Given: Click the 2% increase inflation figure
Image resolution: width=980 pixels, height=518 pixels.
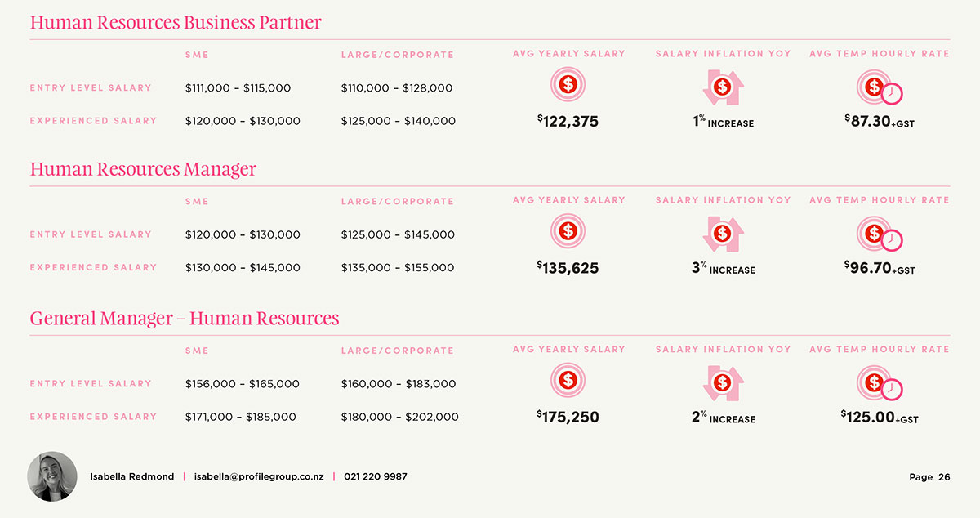Looking at the screenshot, I should [x=723, y=418].
